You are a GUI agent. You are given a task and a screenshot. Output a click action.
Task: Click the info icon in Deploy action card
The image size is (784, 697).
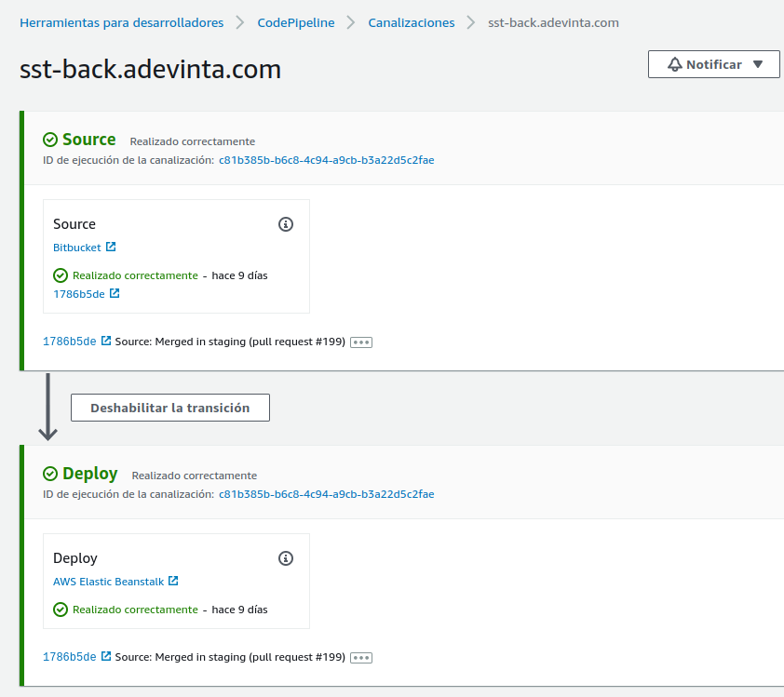(286, 558)
